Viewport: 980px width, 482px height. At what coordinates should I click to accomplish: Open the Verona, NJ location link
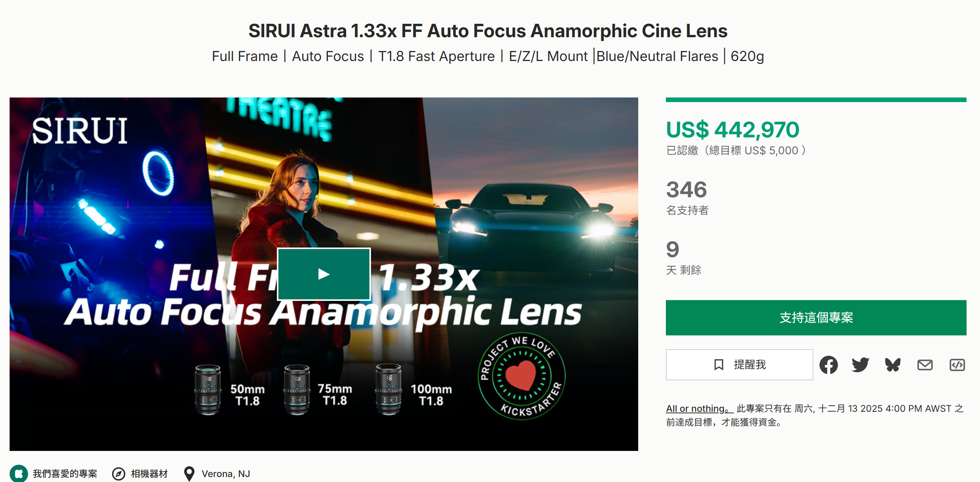click(x=226, y=474)
